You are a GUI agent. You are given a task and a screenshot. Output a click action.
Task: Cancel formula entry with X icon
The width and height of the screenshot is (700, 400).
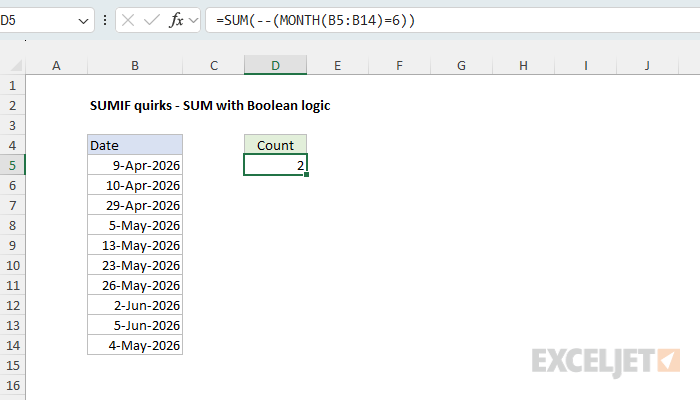[128, 21]
